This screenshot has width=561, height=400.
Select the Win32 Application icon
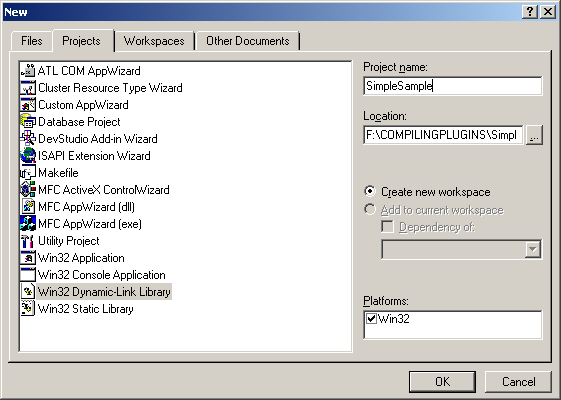(x=28, y=258)
